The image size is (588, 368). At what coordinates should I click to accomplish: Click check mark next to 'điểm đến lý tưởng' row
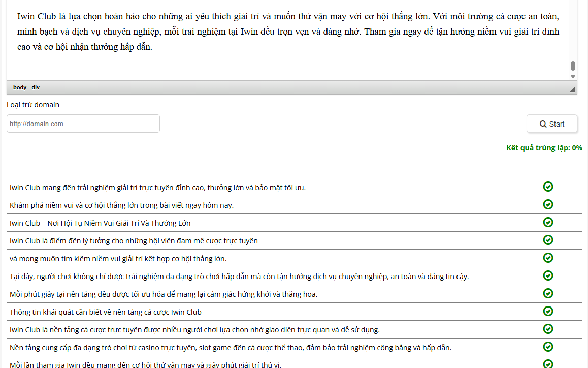pyautogui.click(x=548, y=240)
